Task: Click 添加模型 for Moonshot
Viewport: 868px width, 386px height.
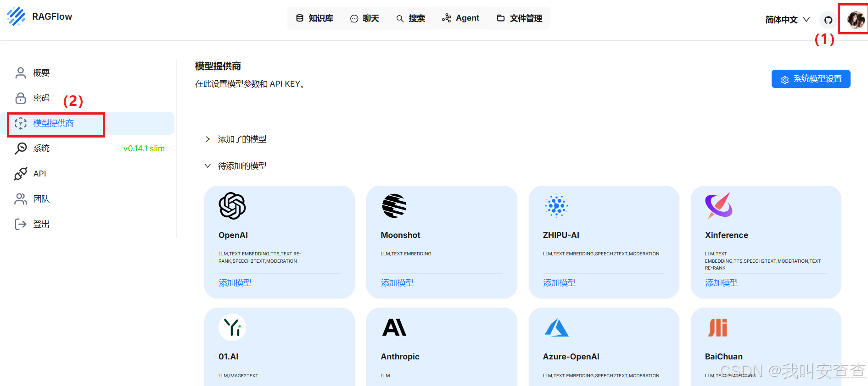Action: click(397, 283)
